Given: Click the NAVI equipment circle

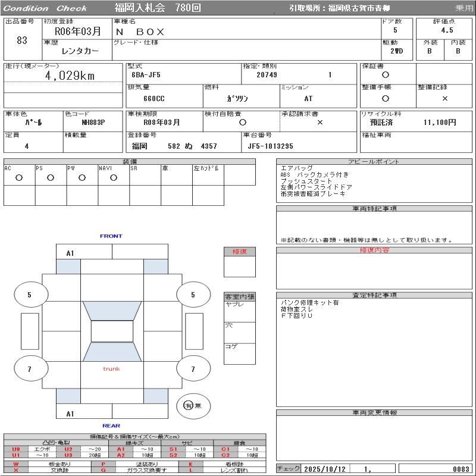Looking at the screenshot, I should coord(114,178).
